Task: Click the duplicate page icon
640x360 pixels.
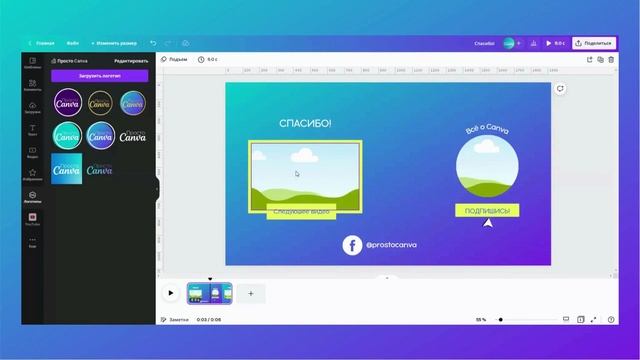Action: point(600,60)
